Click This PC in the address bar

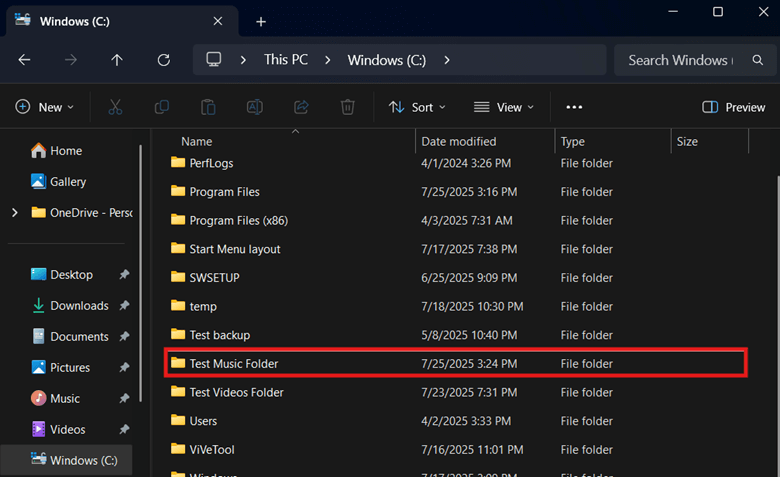point(285,60)
